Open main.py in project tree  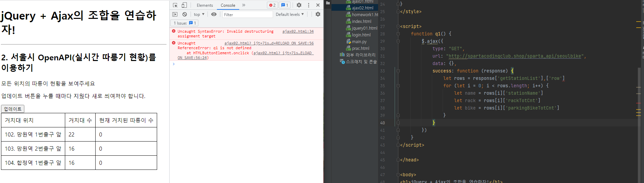click(359, 41)
